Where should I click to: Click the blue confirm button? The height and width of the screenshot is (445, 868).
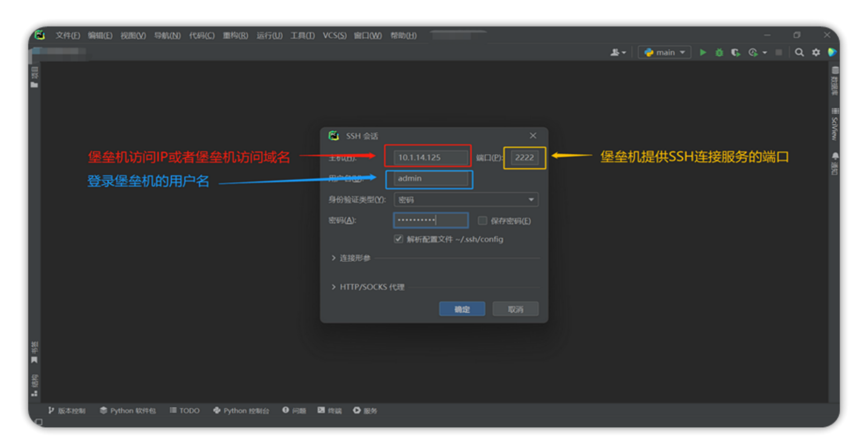tap(462, 309)
